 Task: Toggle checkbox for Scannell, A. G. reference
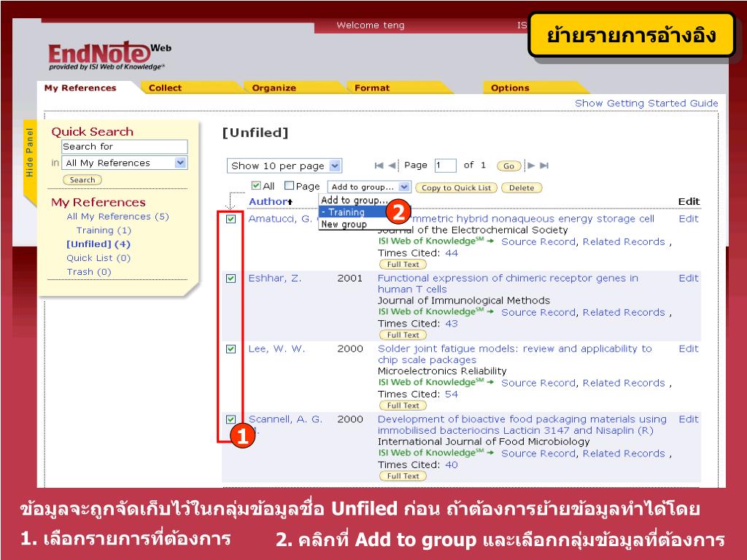[x=231, y=419]
